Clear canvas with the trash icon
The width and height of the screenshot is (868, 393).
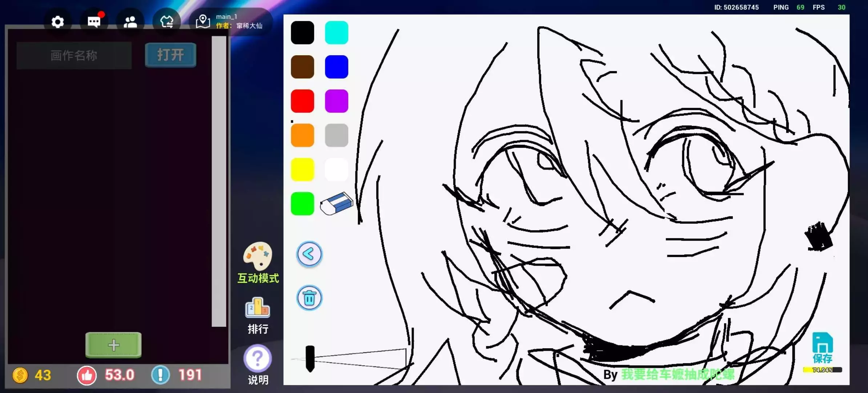(309, 298)
